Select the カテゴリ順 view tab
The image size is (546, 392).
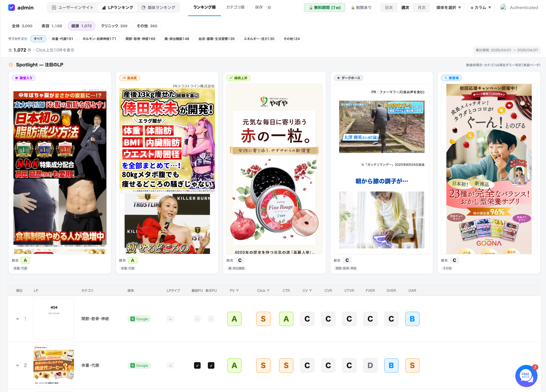[x=235, y=7]
